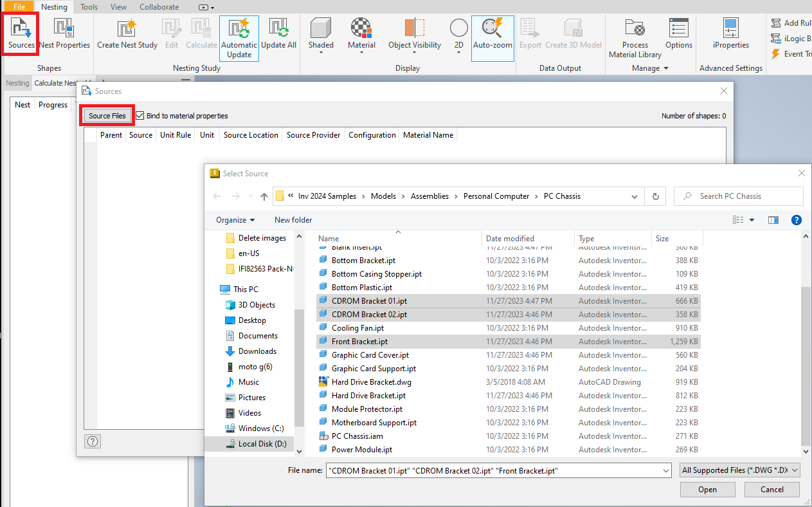Select Desktop in navigation pane
The height and width of the screenshot is (507, 812).
coord(252,320)
